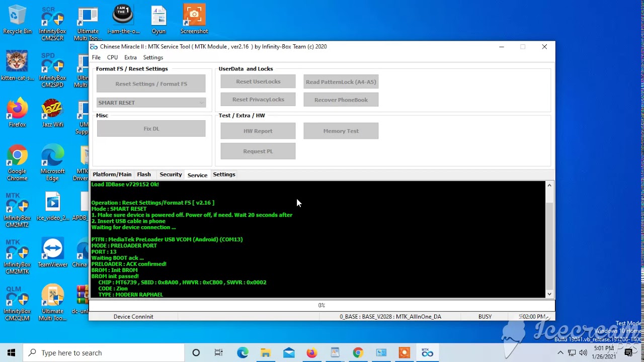Viewport: 644px width, 362px height.
Task: Click the Fix DL button
Action: tap(151, 128)
